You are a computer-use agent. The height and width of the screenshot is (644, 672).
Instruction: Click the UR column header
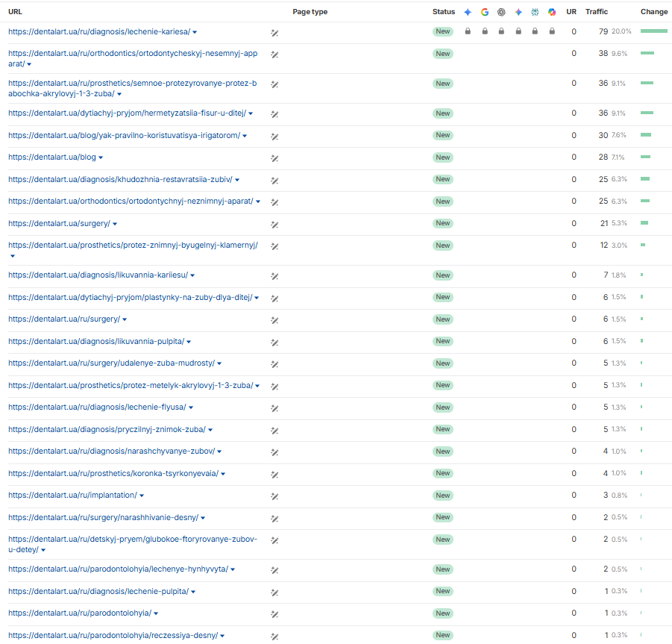tap(571, 12)
